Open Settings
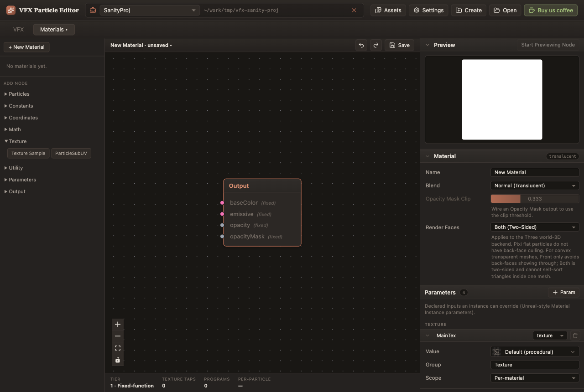584x392 pixels. click(x=428, y=10)
